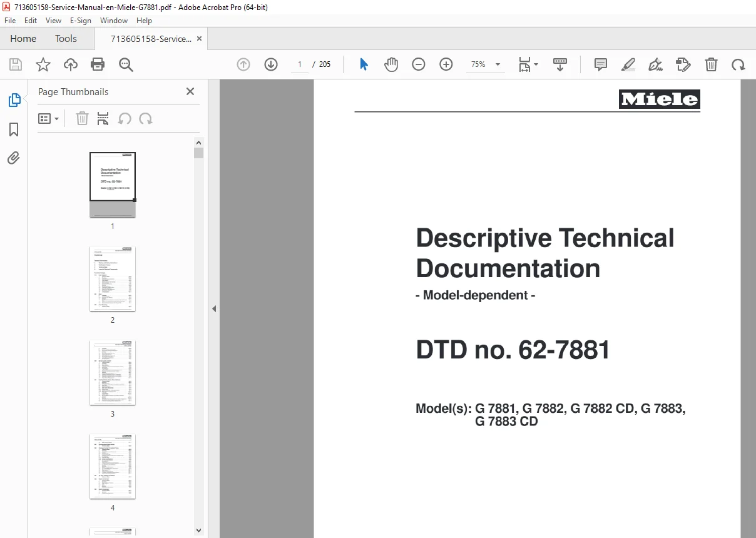Open the Edit PDF stamp tool
The image size is (756, 538).
(683, 64)
